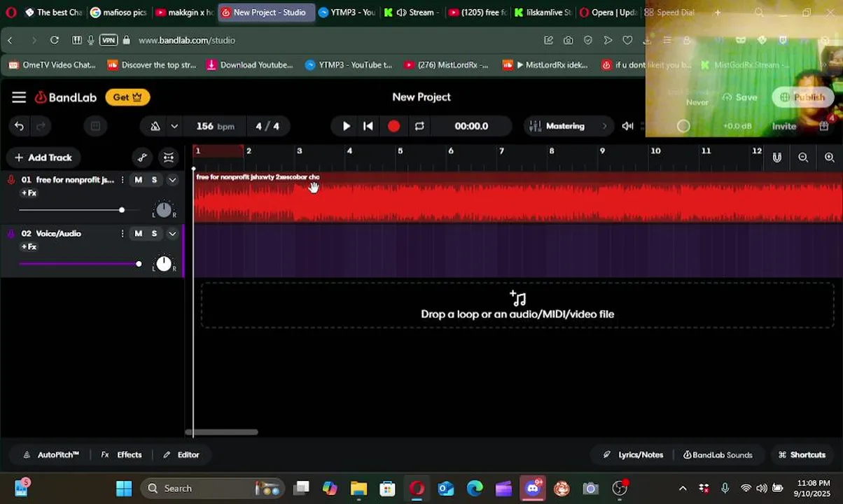Open Lyrics/Notes panel

click(x=633, y=455)
